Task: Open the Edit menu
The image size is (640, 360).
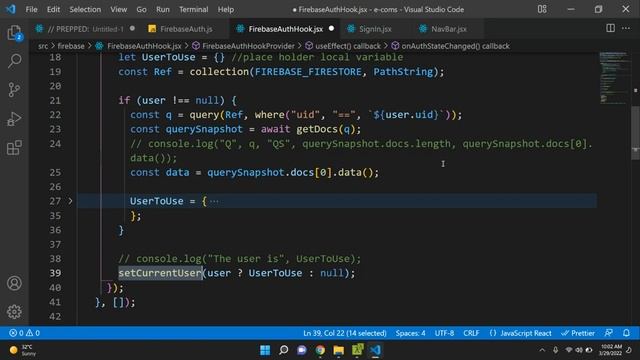Action: 53,9
